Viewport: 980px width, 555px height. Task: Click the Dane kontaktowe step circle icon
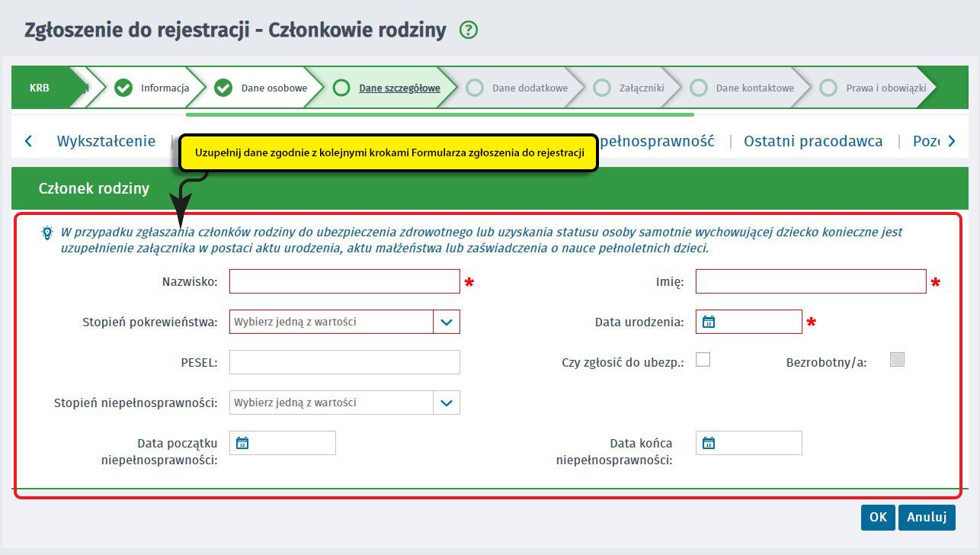point(699,88)
